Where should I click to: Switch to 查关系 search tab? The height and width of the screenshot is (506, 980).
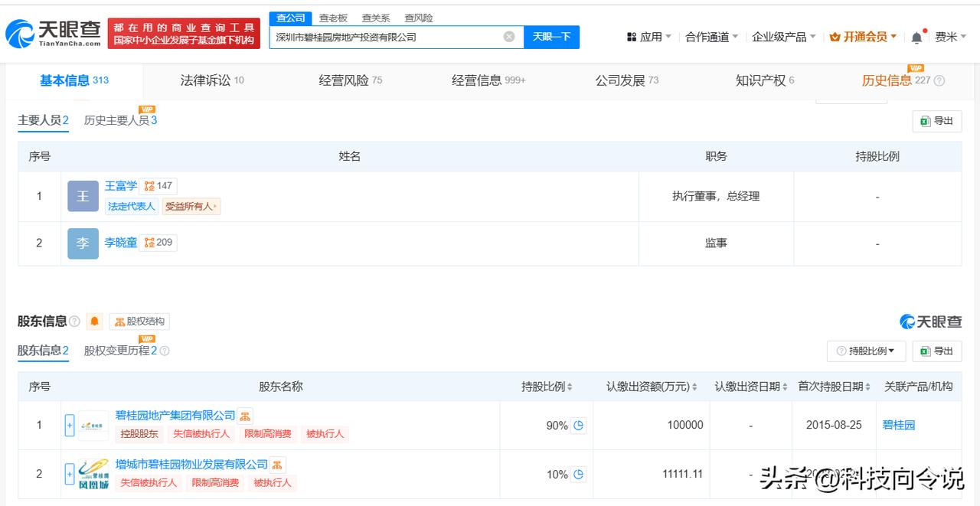pos(376,18)
